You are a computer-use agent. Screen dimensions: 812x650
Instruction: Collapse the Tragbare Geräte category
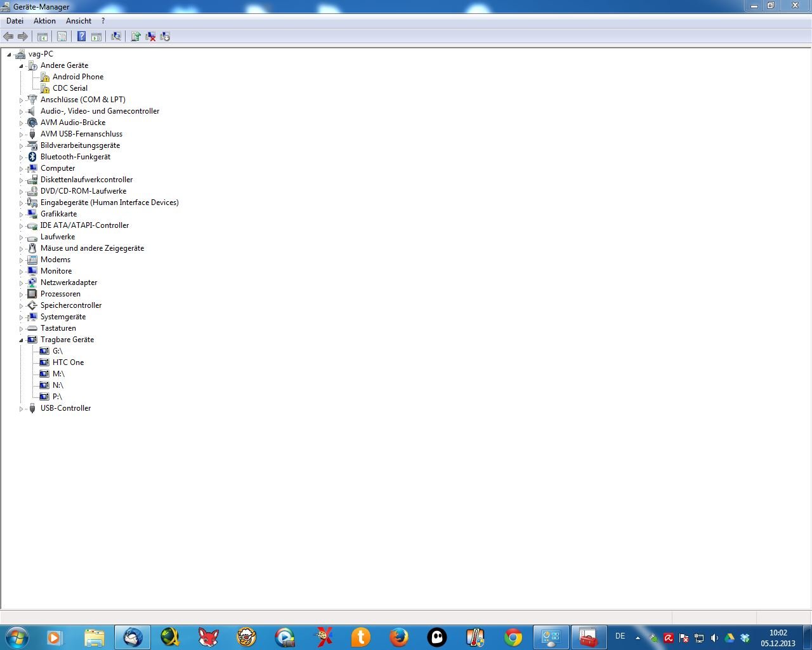[x=21, y=340]
